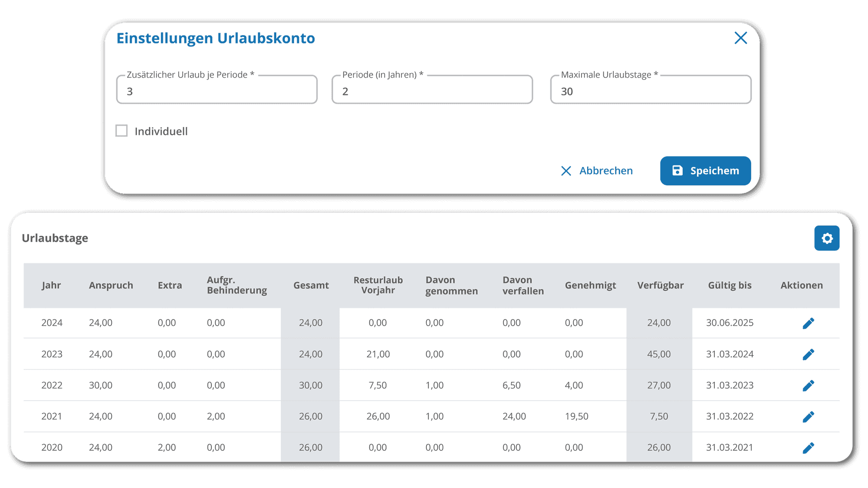Screen dimensions: 868x488
Task: Click the Gültig bis column header
Action: (730, 285)
